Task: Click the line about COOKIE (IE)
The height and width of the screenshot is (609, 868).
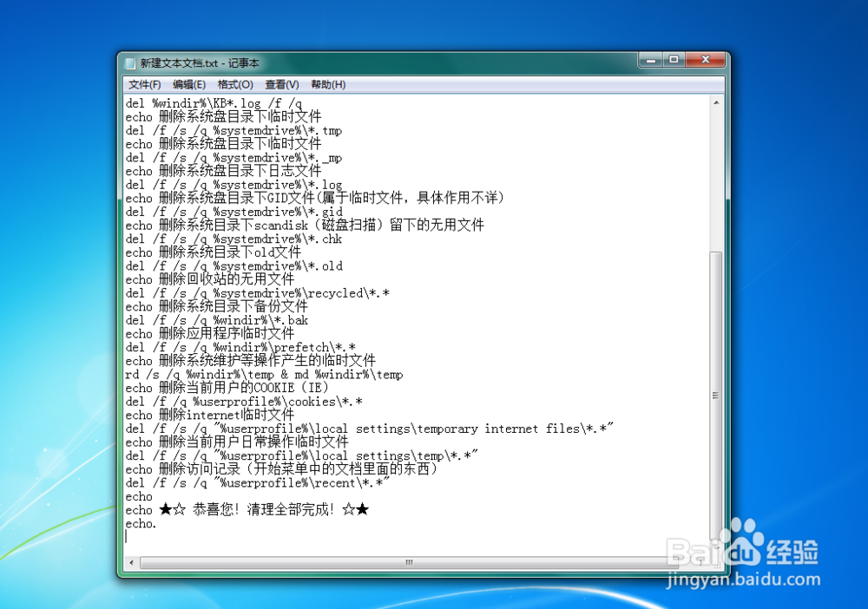Action: coord(227,388)
